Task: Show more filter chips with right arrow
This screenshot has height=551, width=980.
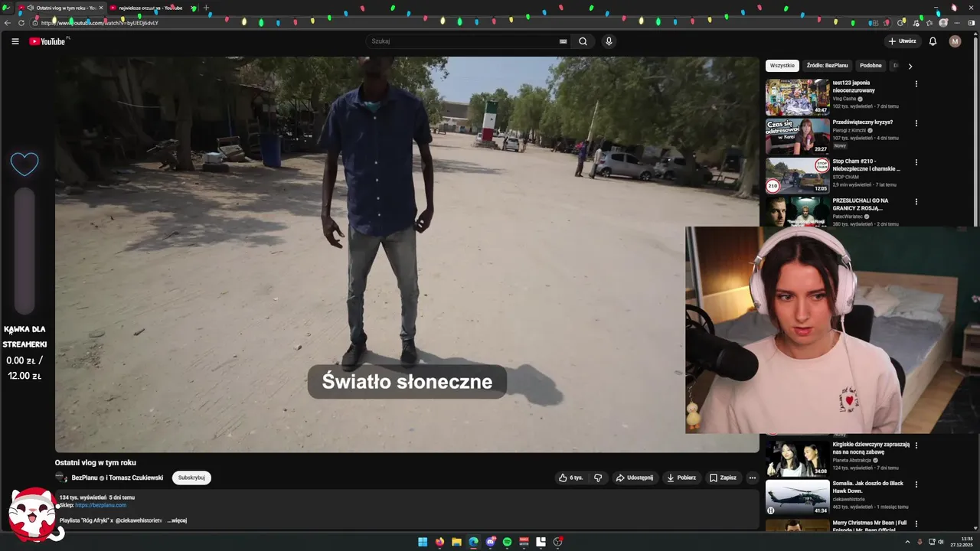Action: 910,66
